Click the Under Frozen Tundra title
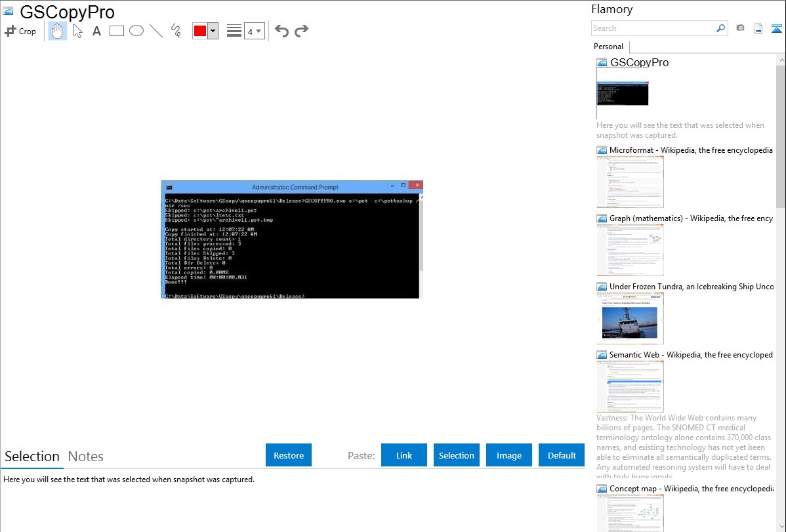The width and height of the screenshot is (786, 532). click(x=692, y=286)
